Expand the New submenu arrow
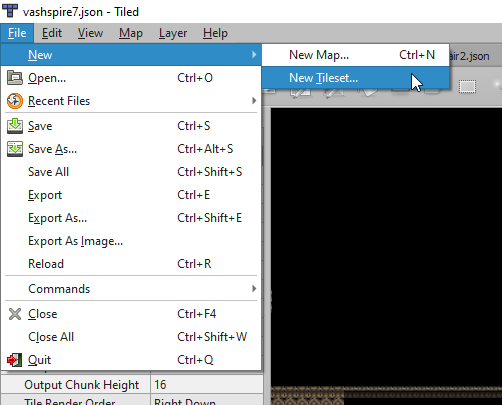Screen dimensions: 502x405 click(x=254, y=55)
